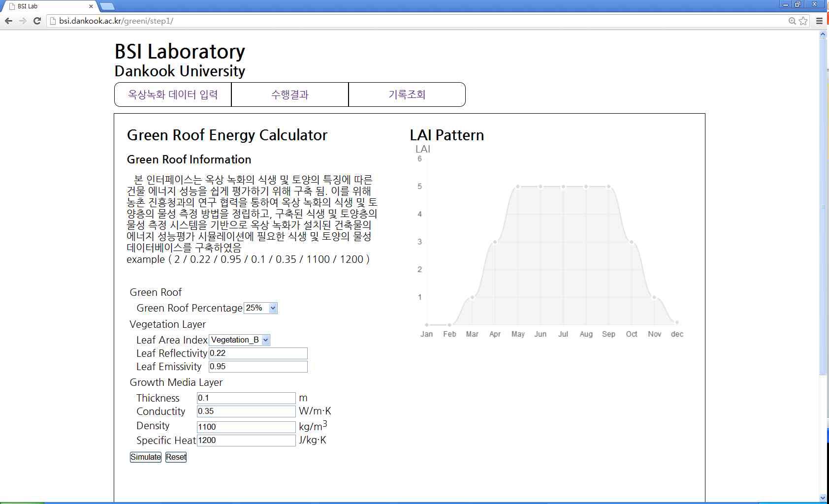Close the BSI Lab tab
829x504 pixels.
(91, 6)
